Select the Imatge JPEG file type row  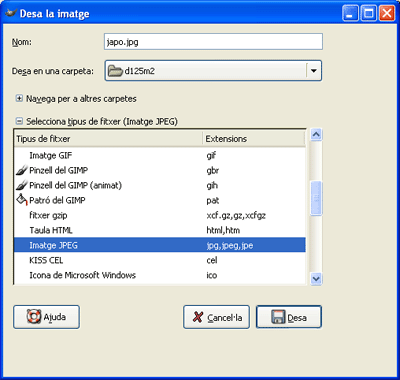(160, 245)
